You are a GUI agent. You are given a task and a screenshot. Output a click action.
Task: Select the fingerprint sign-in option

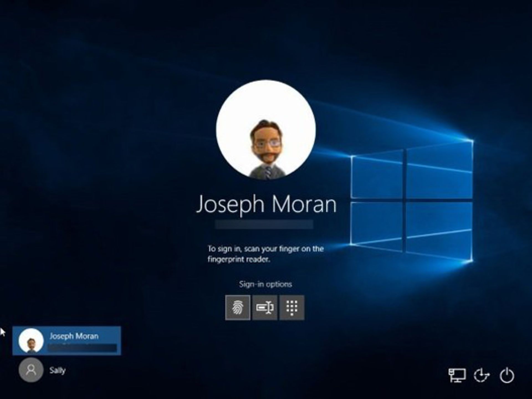[237, 308]
